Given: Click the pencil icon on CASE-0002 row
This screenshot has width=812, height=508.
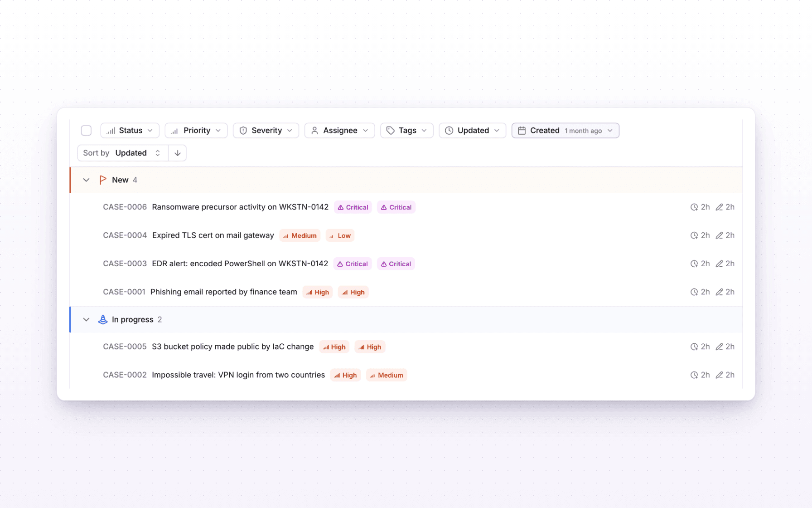Looking at the screenshot, I should click(719, 375).
